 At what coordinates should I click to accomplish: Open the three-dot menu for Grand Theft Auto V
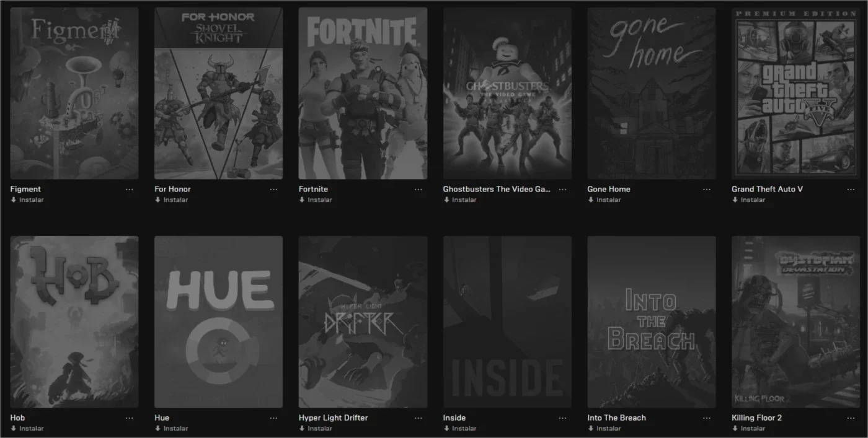tap(851, 190)
